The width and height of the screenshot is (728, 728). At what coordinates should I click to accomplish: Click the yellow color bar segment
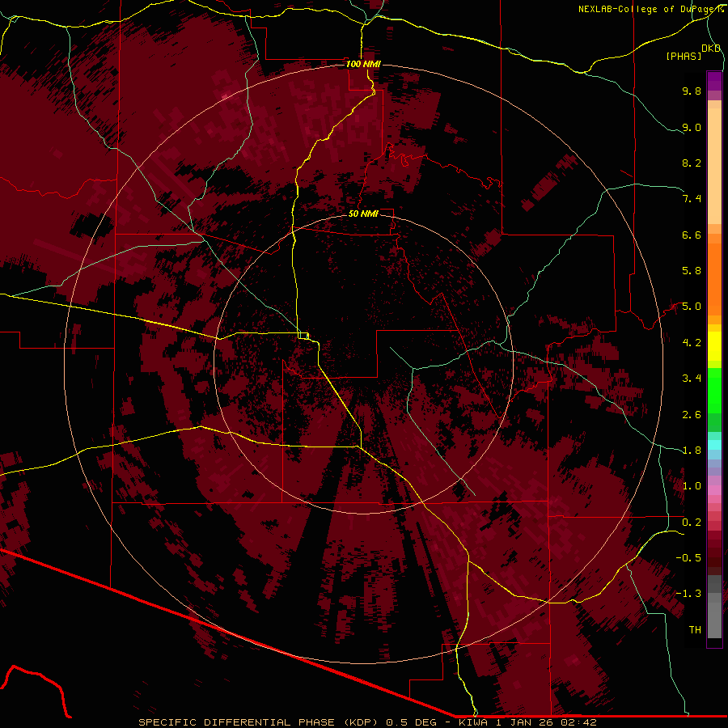point(714,346)
